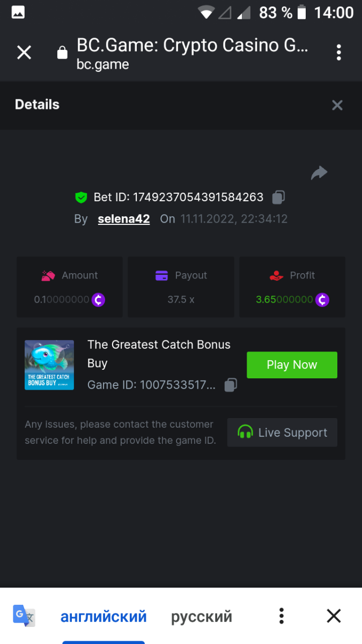Click the share arrow icon
The image size is (362, 644).
[319, 173]
